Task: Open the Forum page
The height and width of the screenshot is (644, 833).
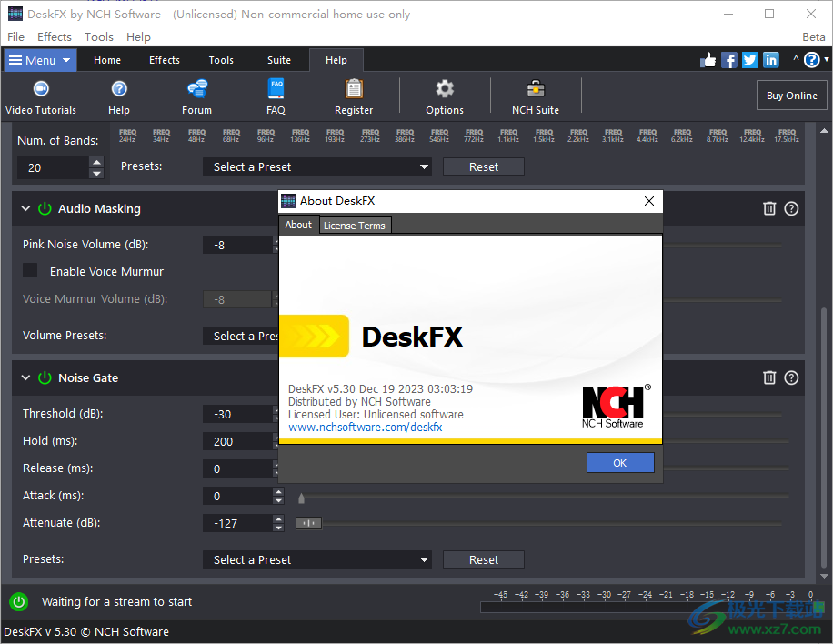Action: click(x=196, y=96)
